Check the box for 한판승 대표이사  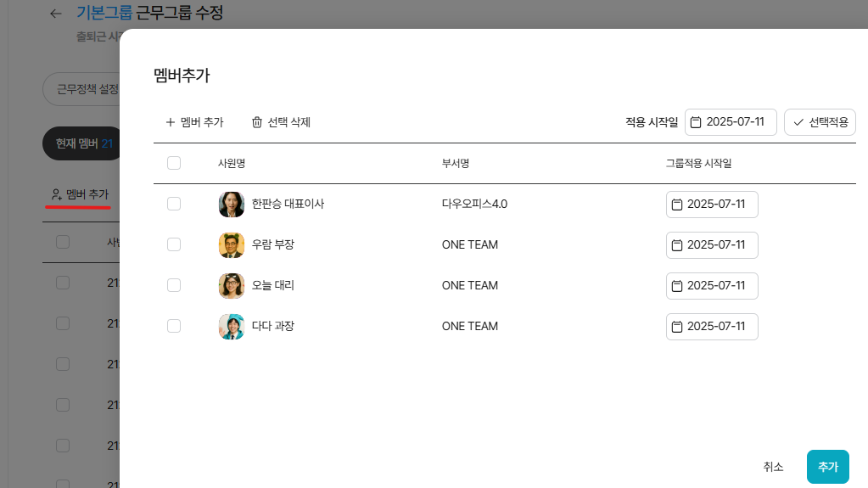(x=174, y=204)
